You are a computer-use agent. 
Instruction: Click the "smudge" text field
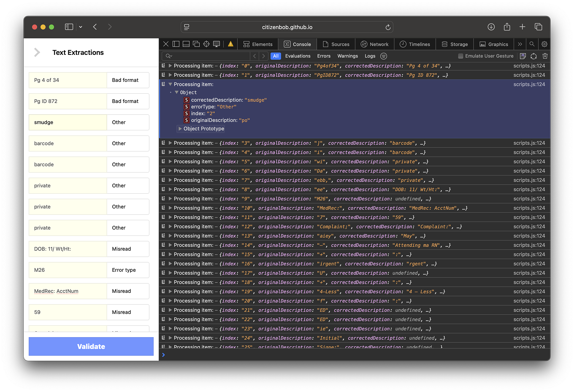(68, 122)
